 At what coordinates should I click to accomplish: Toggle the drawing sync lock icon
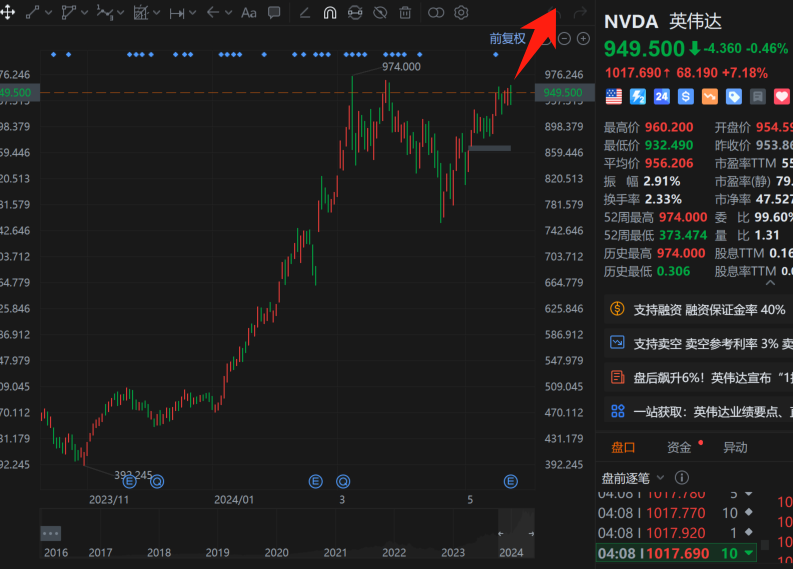pyautogui.click(x=355, y=13)
